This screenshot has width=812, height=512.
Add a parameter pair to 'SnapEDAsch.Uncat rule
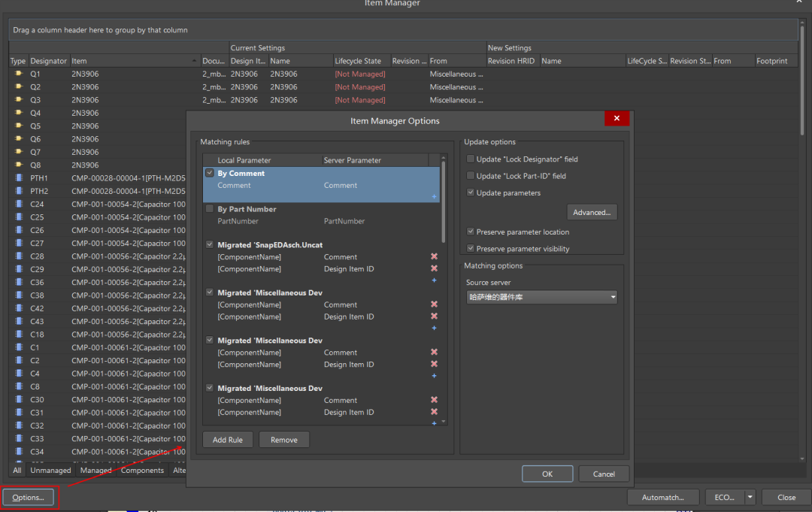click(x=434, y=280)
